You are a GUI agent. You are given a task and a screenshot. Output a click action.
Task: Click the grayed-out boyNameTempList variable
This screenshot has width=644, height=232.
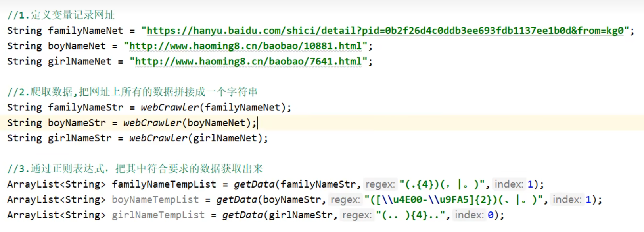tap(155, 200)
